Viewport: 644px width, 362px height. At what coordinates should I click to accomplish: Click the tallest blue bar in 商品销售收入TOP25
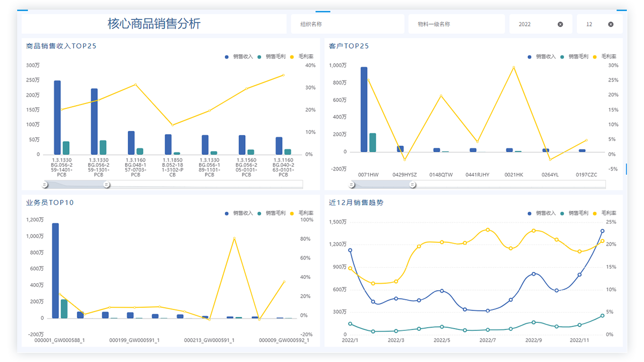tap(57, 117)
